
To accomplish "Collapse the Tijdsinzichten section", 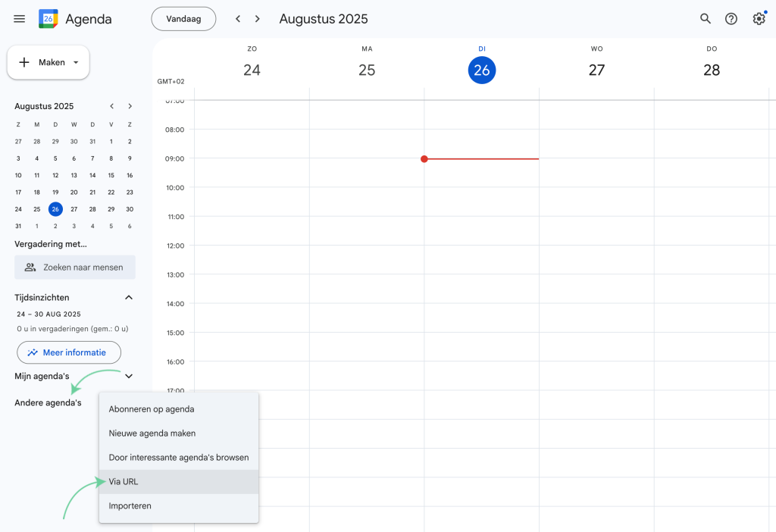I will (128, 297).
